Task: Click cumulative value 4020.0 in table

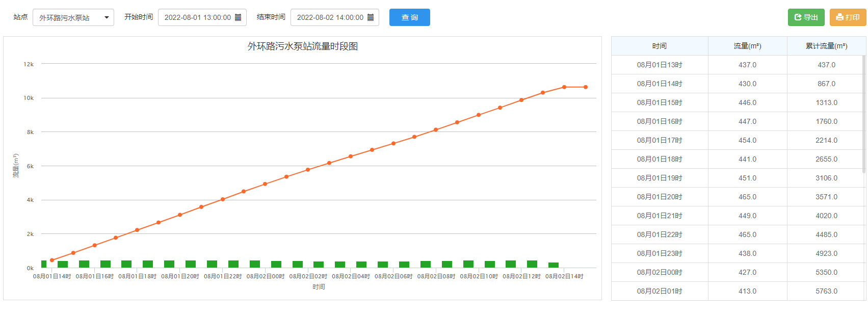Action: click(826, 216)
